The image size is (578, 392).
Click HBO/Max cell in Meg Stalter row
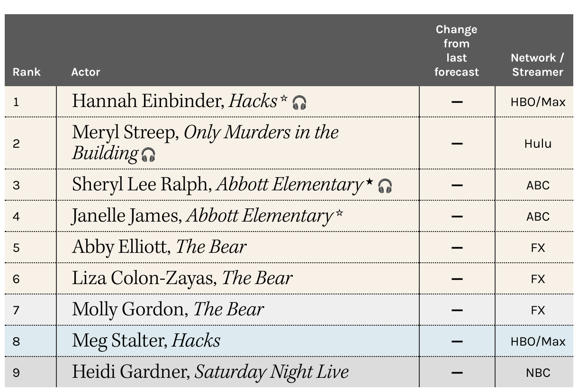coord(538,341)
